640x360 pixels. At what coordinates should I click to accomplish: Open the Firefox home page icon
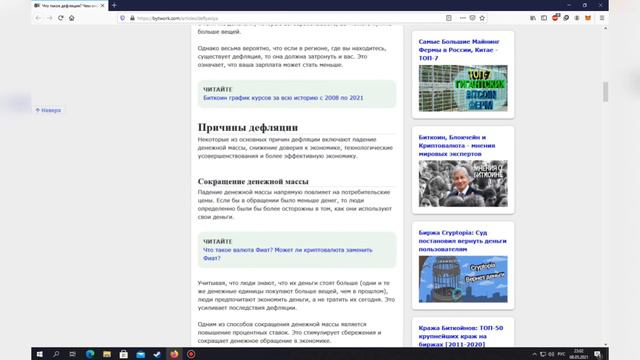coord(71,18)
